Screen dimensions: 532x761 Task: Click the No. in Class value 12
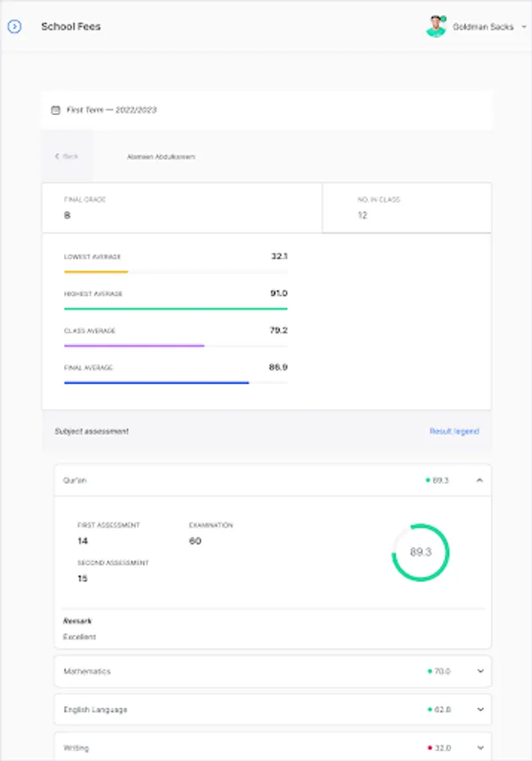coord(363,215)
